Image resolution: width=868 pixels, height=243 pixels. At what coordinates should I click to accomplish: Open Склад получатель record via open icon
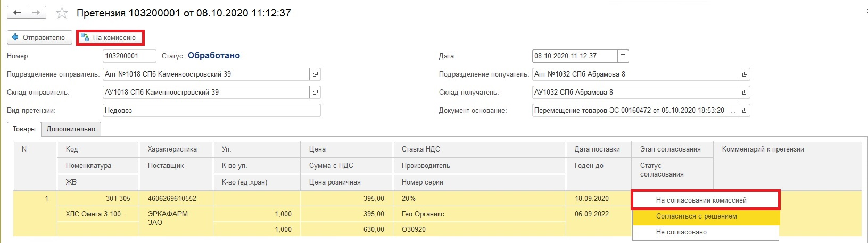[745, 93]
